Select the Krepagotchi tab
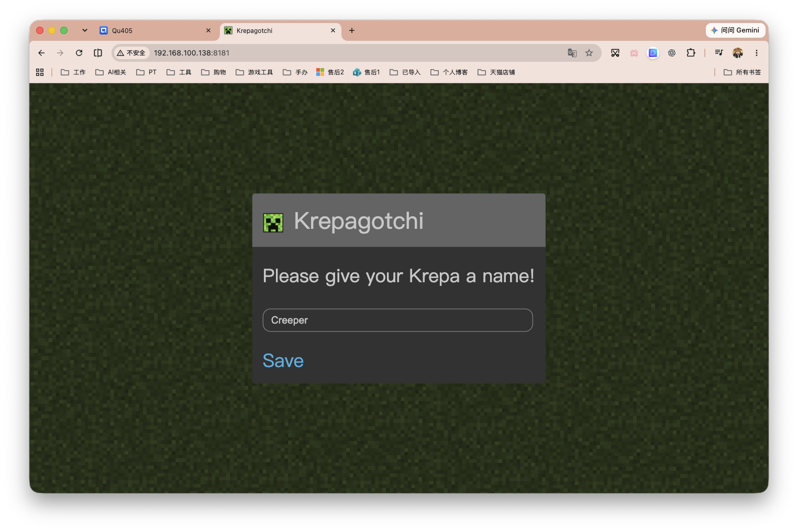 tap(281, 30)
